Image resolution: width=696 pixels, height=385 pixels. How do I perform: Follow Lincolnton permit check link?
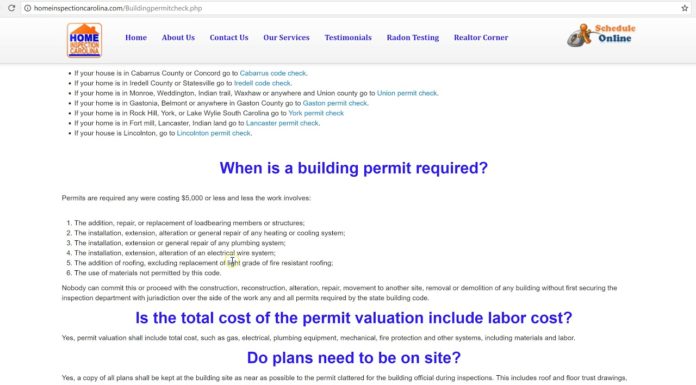pyautogui.click(x=214, y=133)
